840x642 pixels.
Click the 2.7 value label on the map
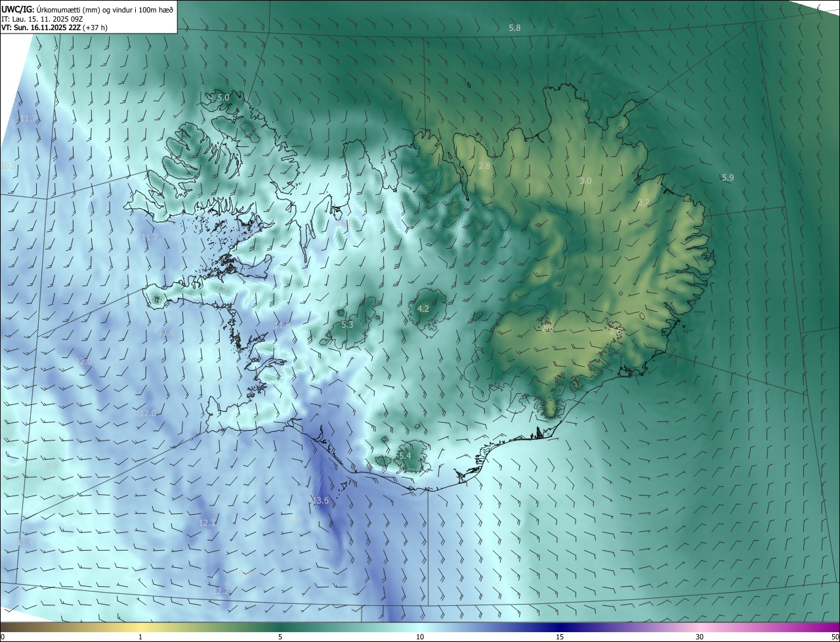click(643, 203)
